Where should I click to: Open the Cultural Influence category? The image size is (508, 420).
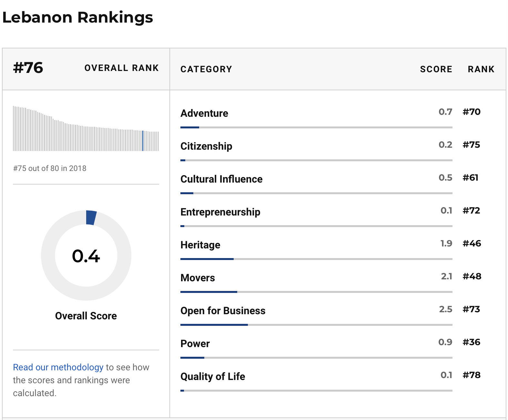pyautogui.click(x=221, y=179)
